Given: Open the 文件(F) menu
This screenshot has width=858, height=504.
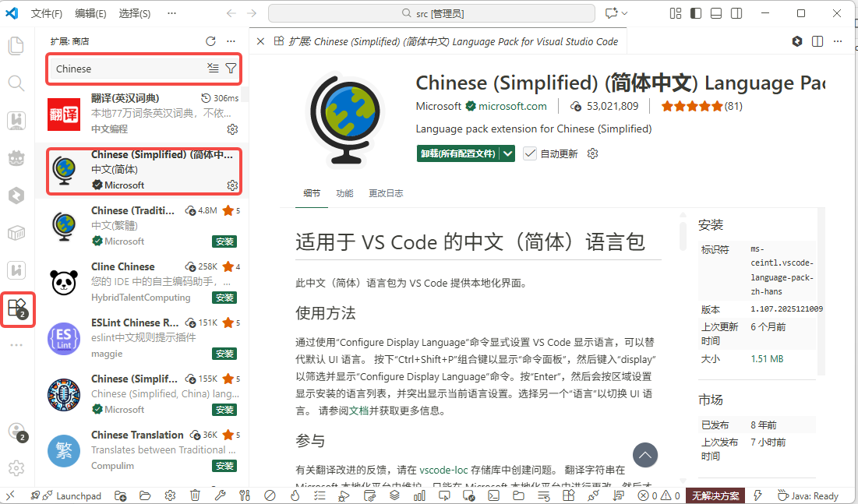Looking at the screenshot, I should (x=47, y=13).
